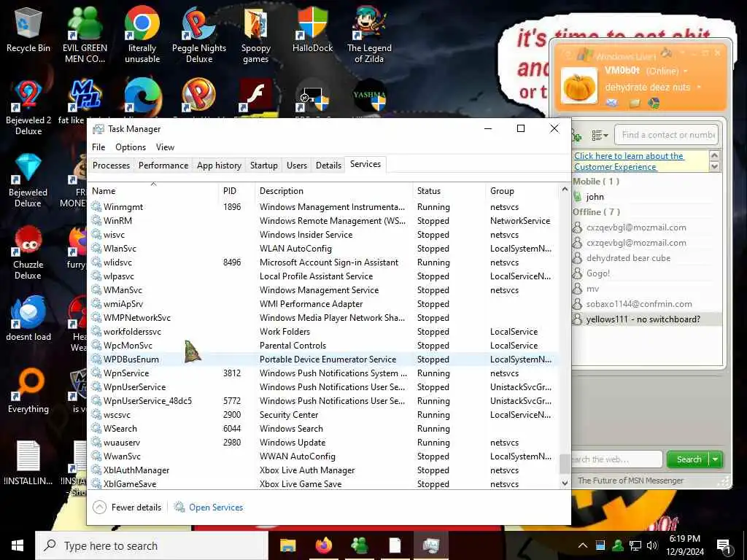Open the notification center icon
This screenshot has height=560, width=747.
724,546
